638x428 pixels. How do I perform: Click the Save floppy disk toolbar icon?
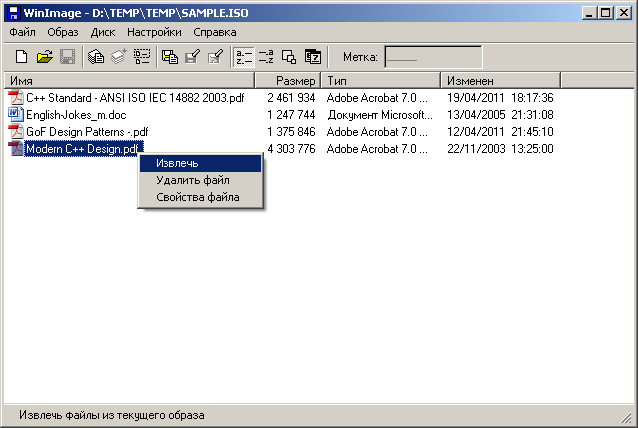point(67,57)
